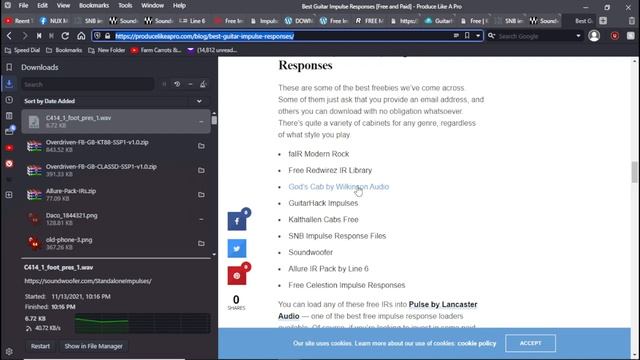Accept the cookie notice
This screenshot has height=360, width=640.
pos(530,343)
